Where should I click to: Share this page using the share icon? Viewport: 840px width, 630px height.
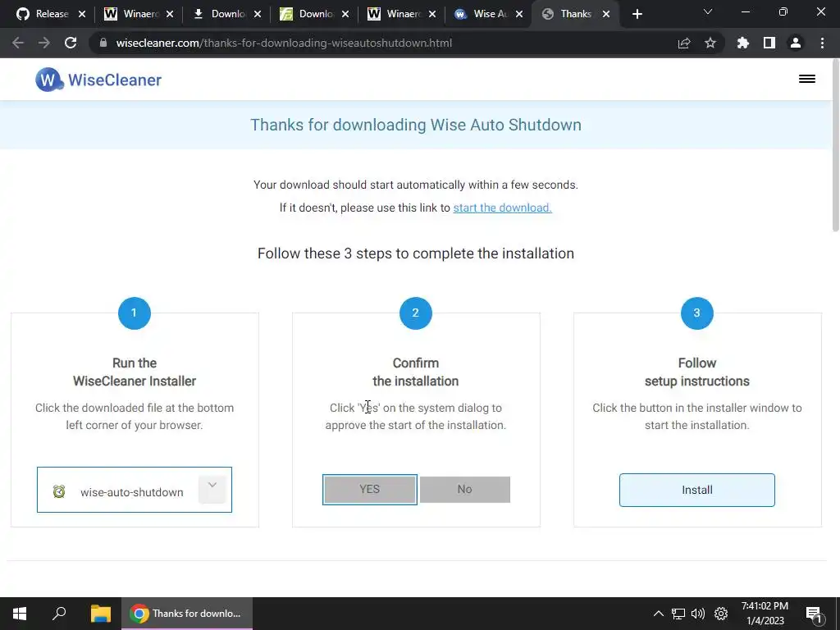coord(684,43)
